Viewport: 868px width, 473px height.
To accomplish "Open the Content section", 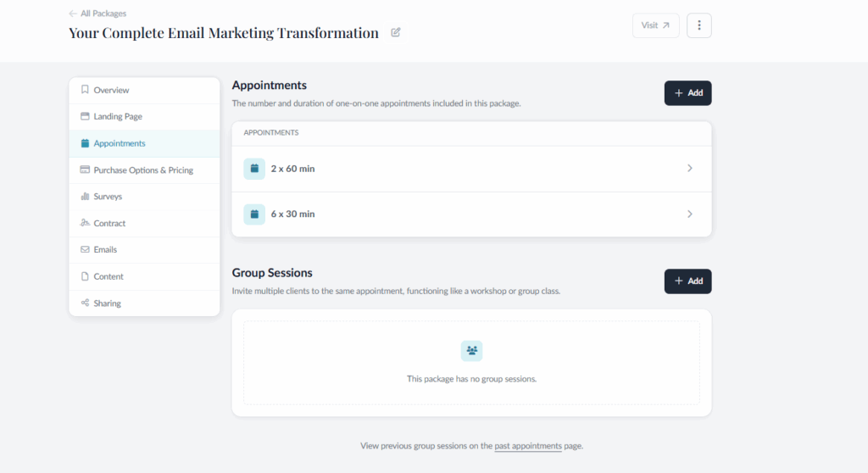I will coord(144,275).
